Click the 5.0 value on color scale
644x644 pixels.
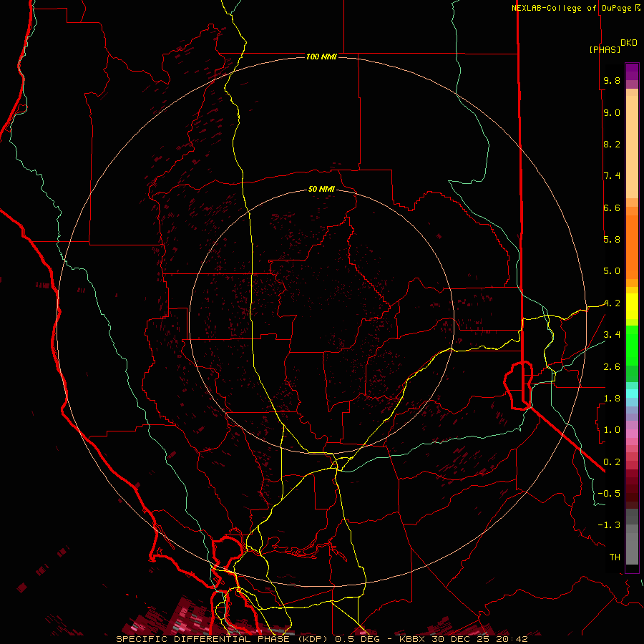612,271
